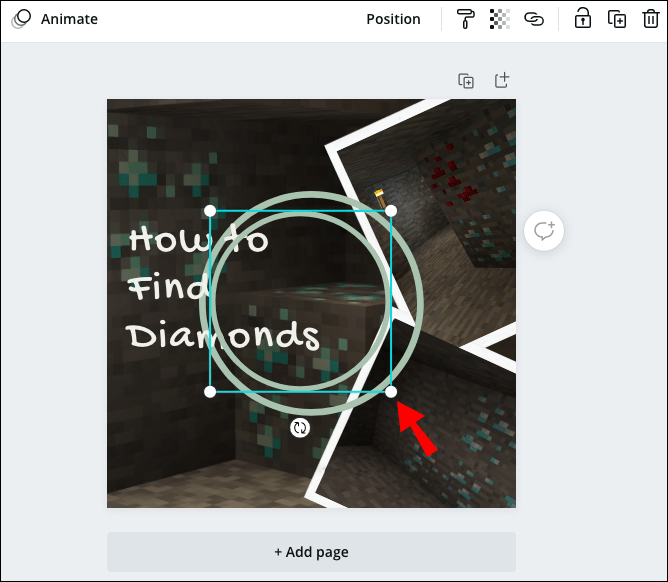Image resolution: width=668 pixels, height=582 pixels.
Task: Click the link chain icon
Action: [x=534, y=19]
